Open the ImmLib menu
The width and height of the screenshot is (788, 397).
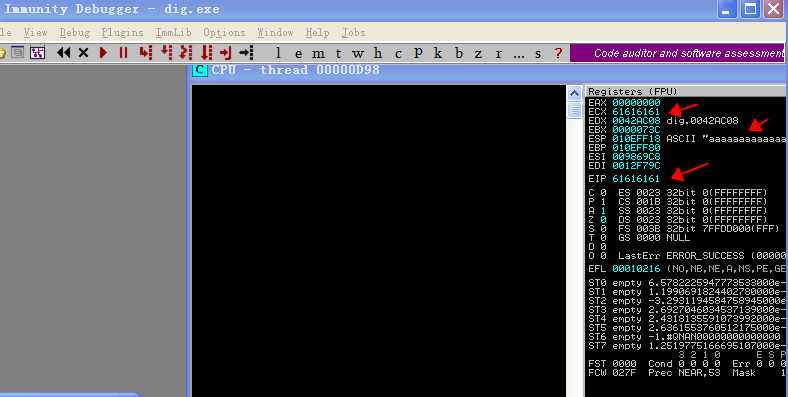[x=173, y=32]
